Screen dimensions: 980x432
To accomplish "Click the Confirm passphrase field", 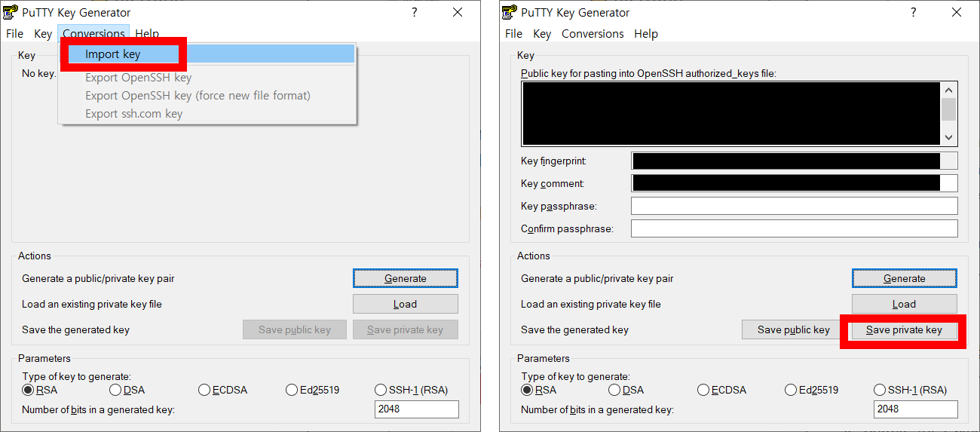I will tap(795, 228).
